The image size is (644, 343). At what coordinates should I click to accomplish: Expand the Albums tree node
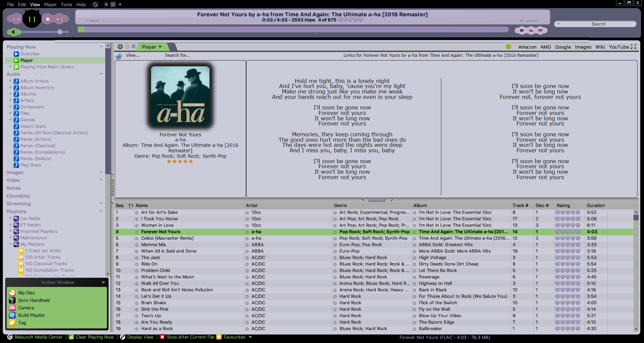tap(10, 94)
